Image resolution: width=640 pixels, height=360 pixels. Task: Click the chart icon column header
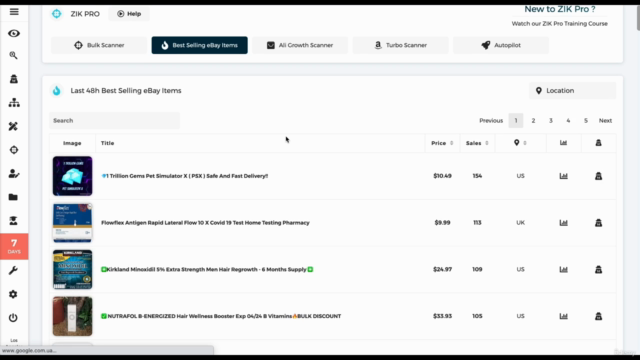pos(563,143)
